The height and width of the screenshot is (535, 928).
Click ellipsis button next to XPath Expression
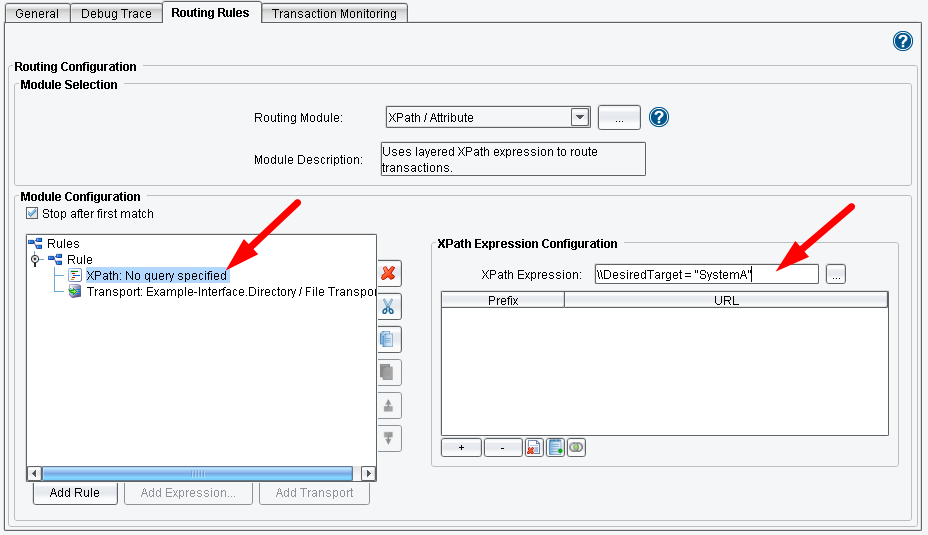coord(835,274)
